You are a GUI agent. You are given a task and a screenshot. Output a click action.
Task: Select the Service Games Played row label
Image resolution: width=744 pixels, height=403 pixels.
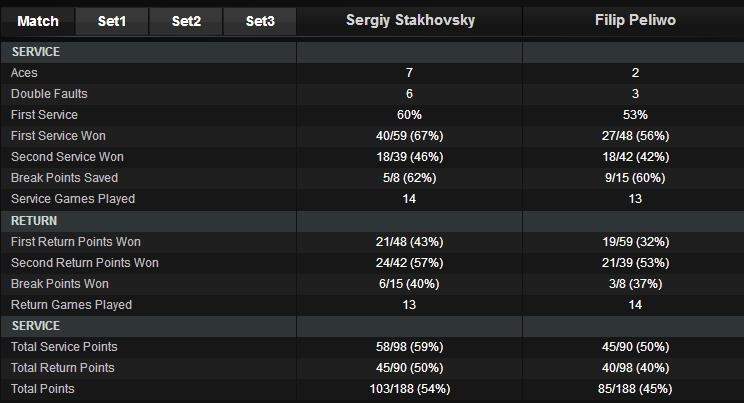72,199
